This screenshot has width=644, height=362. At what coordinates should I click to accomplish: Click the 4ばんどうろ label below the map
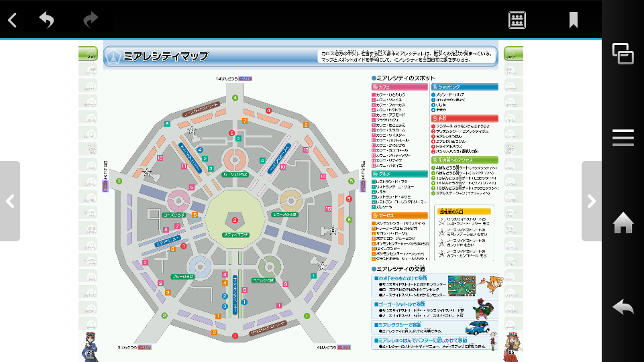click(x=327, y=347)
